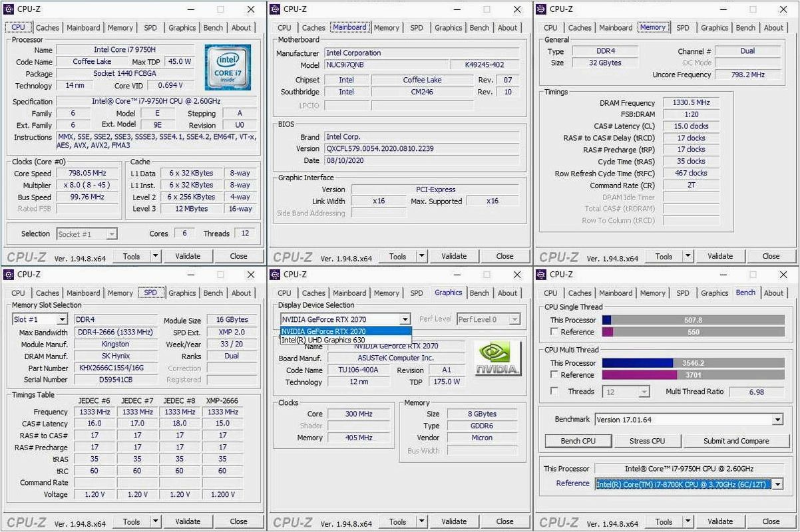Viewport: 800px width, 532px height.
Task: Click the Intel Core i7 logo badge
Action: point(228,67)
